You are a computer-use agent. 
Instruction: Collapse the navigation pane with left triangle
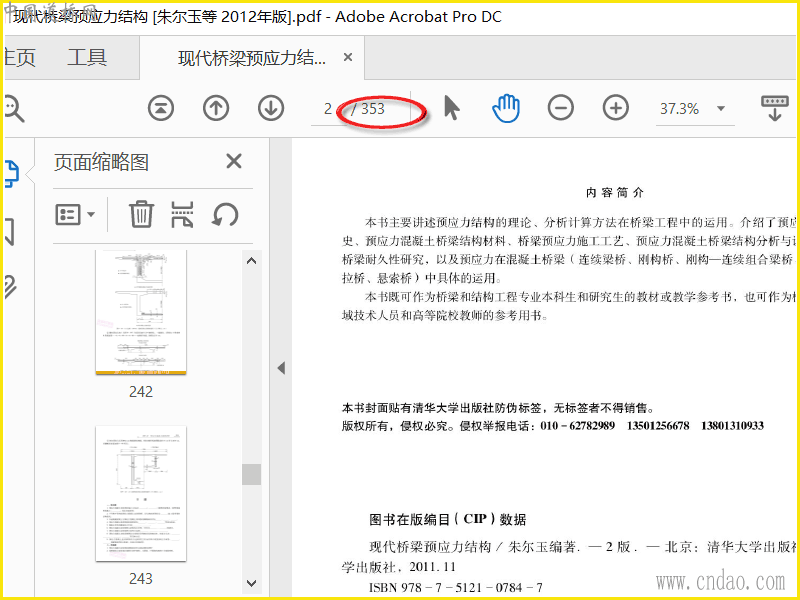click(281, 368)
